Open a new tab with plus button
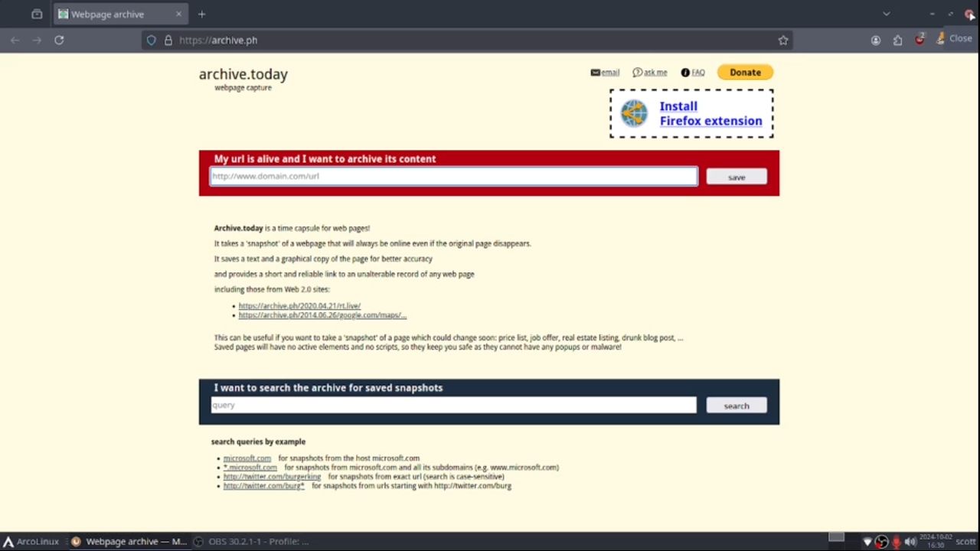Viewport: 980px width, 551px height. (202, 14)
